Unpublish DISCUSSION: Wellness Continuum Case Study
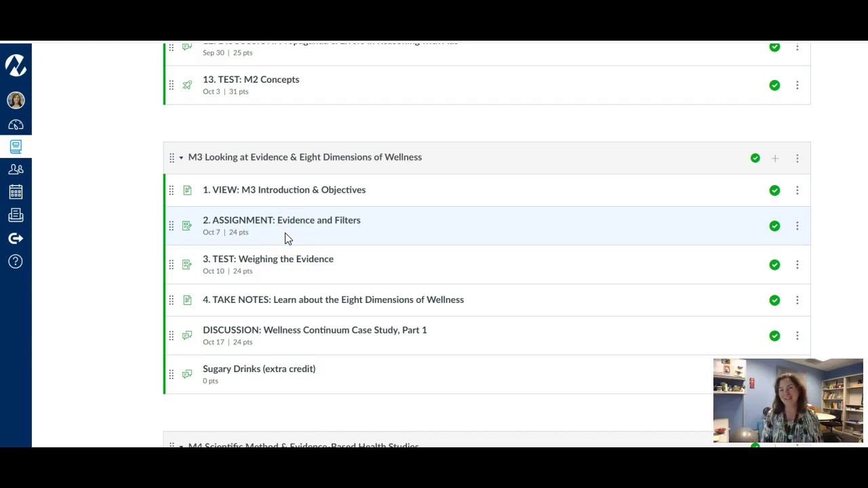 774,335
